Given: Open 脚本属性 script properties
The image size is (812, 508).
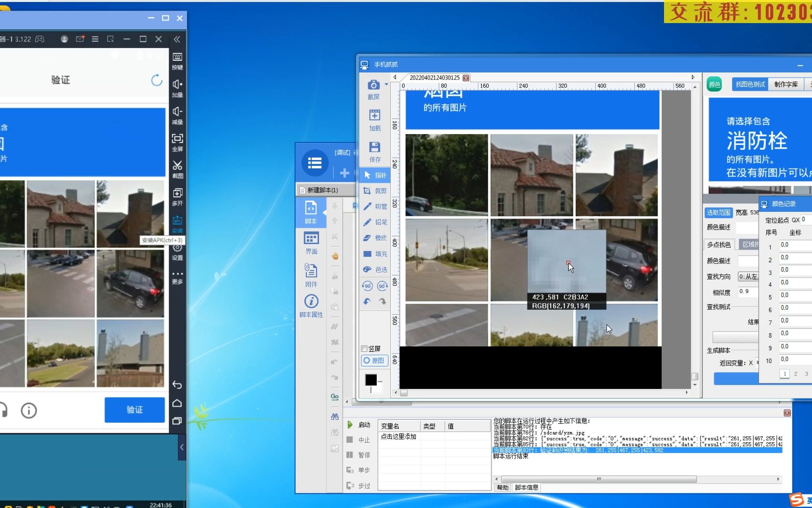Looking at the screenshot, I should [x=311, y=306].
